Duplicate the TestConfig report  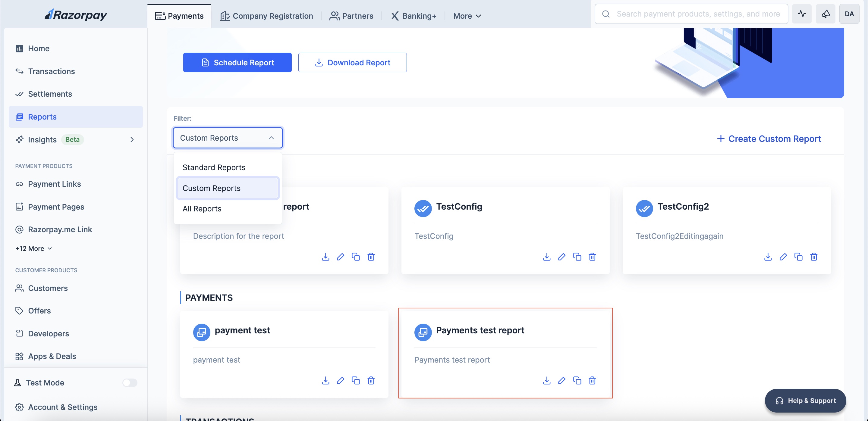pos(577,257)
